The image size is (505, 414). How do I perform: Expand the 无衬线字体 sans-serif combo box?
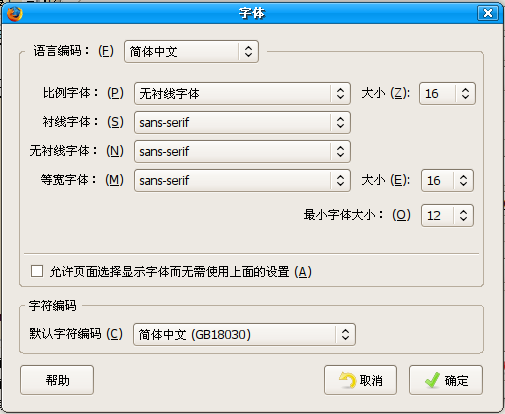[x=242, y=151]
